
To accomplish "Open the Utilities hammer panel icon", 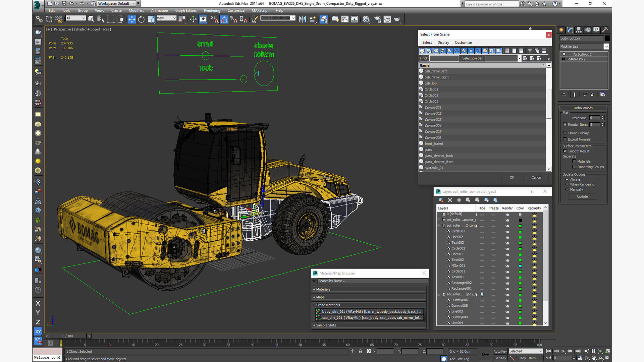I will [x=605, y=30].
